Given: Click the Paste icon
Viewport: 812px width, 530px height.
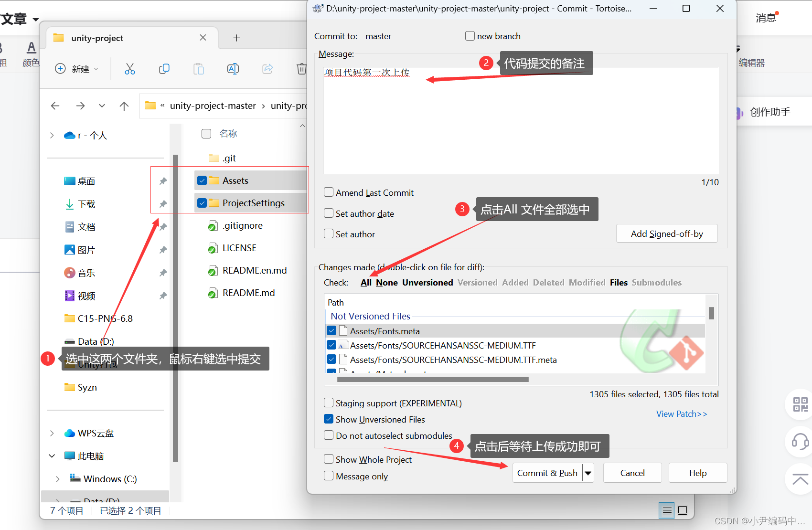Looking at the screenshot, I should pyautogui.click(x=199, y=68).
